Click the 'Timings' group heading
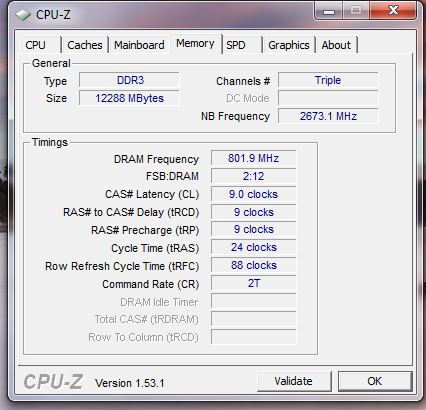The width and height of the screenshot is (426, 410). 50,143
